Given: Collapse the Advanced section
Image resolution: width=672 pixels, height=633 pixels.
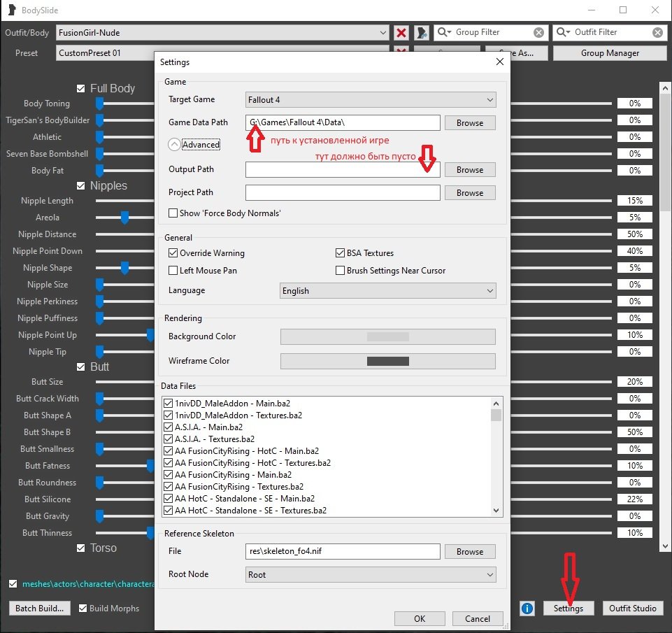Looking at the screenshot, I should (174, 145).
